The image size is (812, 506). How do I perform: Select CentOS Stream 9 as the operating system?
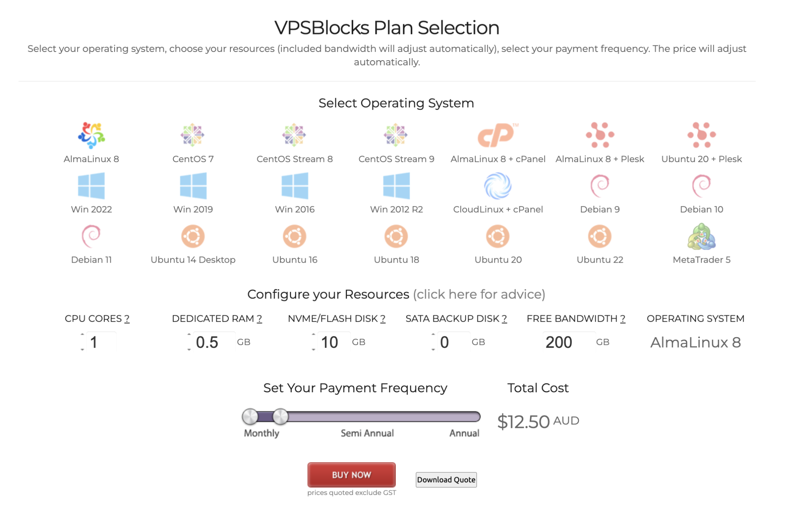click(396, 135)
